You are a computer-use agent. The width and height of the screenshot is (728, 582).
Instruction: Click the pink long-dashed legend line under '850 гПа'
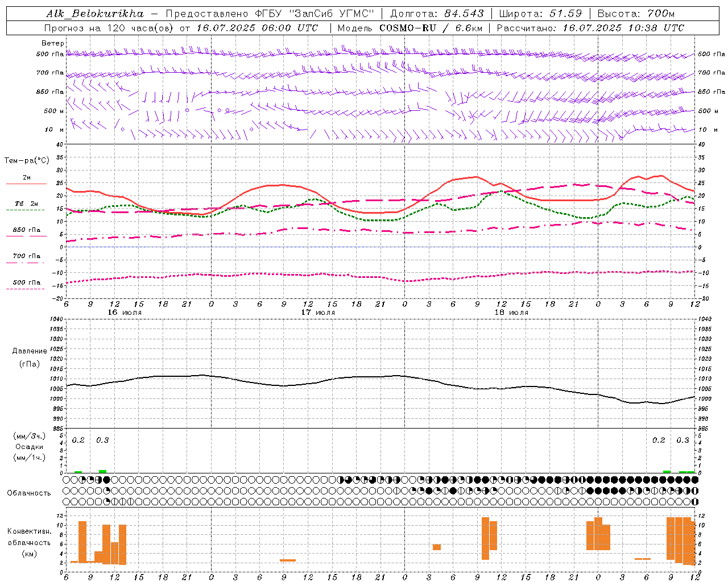pos(26,236)
